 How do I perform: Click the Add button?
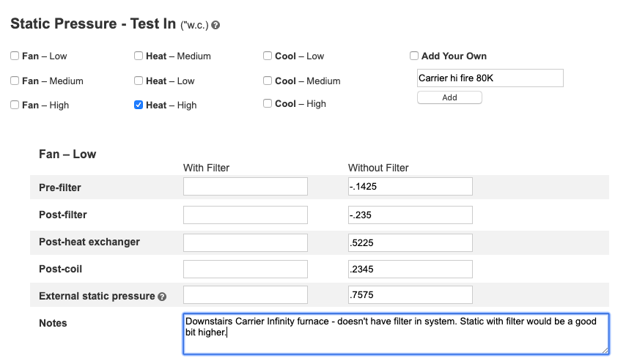click(449, 97)
